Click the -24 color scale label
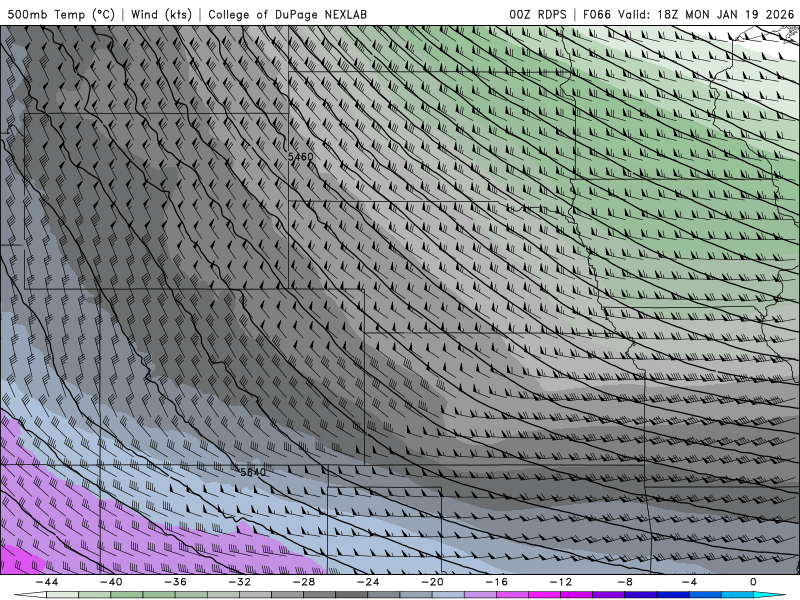Image resolution: width=800 pixels, height=600 pixels. (368, 582)
